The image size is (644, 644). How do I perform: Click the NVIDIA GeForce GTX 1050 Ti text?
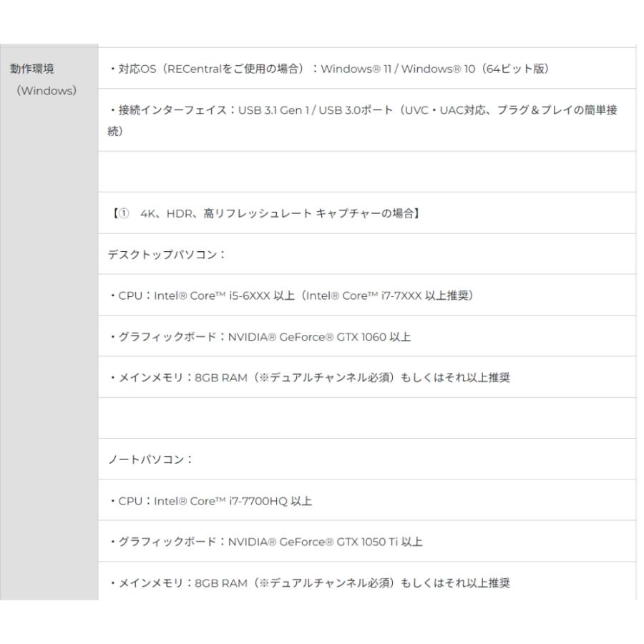[326, 542]
